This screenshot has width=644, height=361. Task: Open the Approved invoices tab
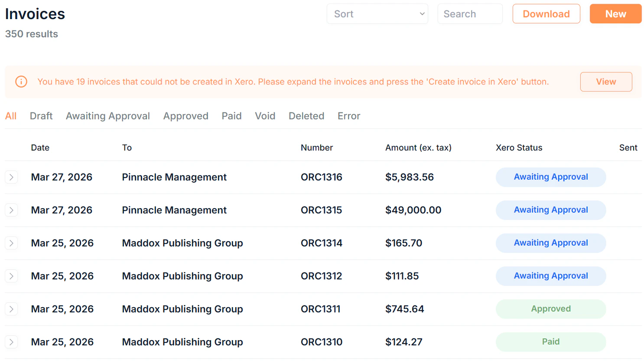click(185, 116)
